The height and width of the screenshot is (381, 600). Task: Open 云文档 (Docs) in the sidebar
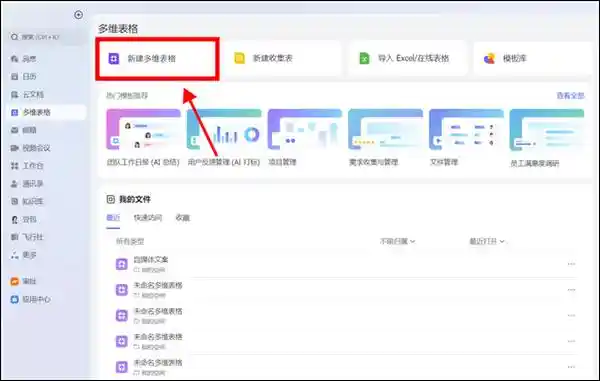[27, 94]
